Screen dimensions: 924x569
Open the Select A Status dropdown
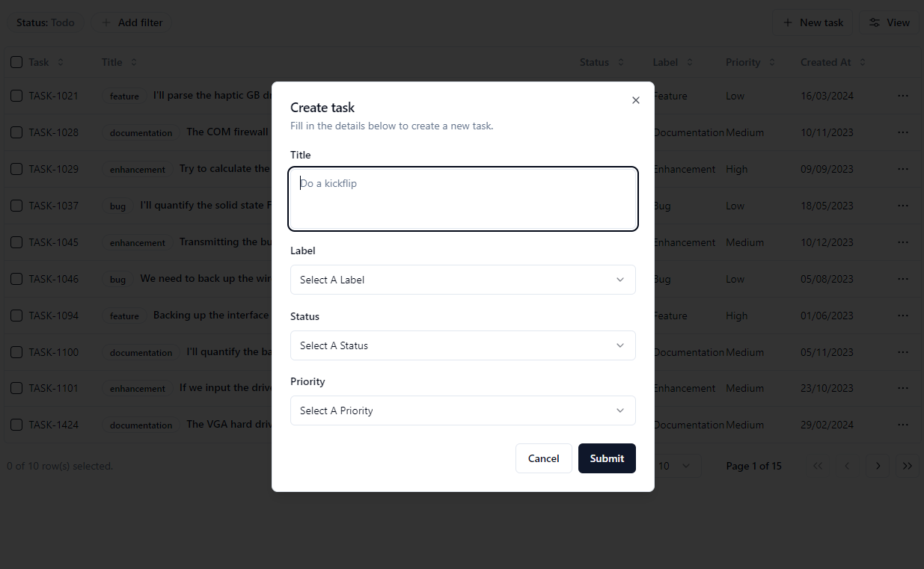click(x=462, y=345)
